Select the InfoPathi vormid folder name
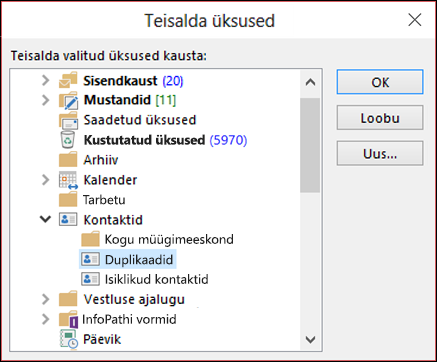The image size is (437, 362). [x=129, y=319]
